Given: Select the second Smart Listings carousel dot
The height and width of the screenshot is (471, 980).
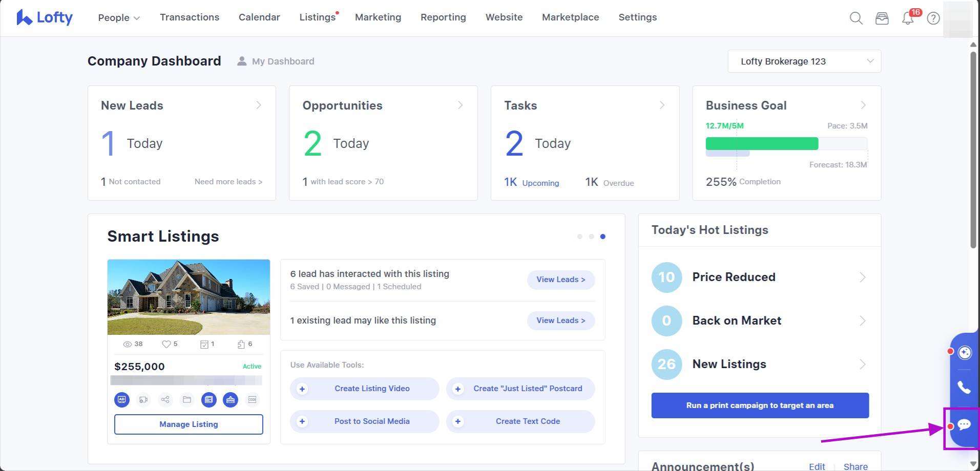Looking at the screenshot, I should (591, 237).
